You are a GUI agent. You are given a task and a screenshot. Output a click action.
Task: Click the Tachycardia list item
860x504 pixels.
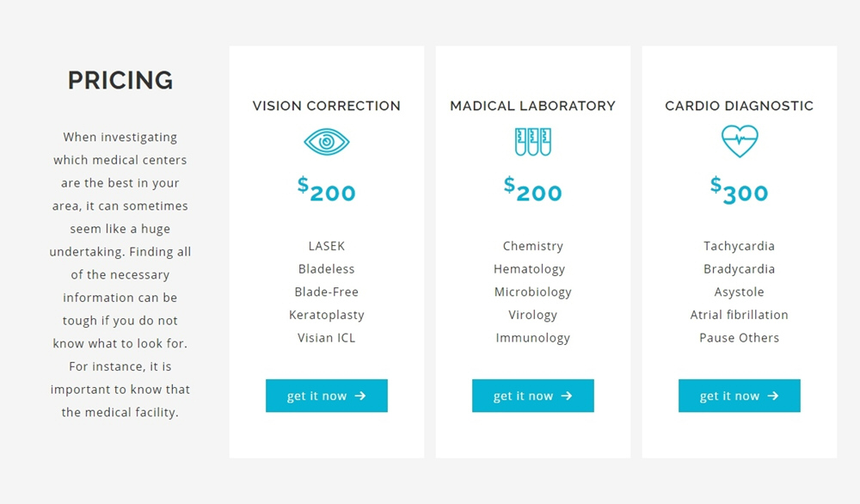click(740, 246)
